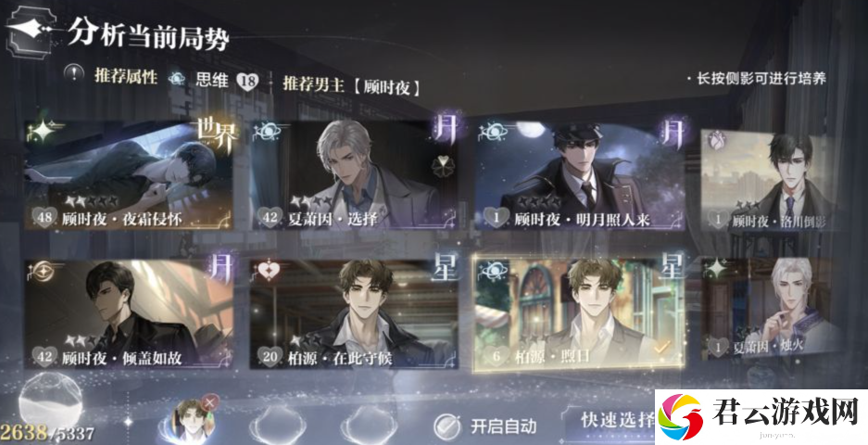
Task: Click the large orb above 2638 score
Action: 51,400
